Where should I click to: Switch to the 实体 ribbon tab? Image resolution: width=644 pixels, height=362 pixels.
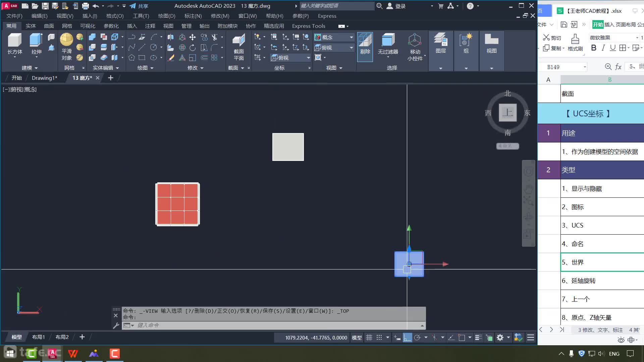coord(31,26)
